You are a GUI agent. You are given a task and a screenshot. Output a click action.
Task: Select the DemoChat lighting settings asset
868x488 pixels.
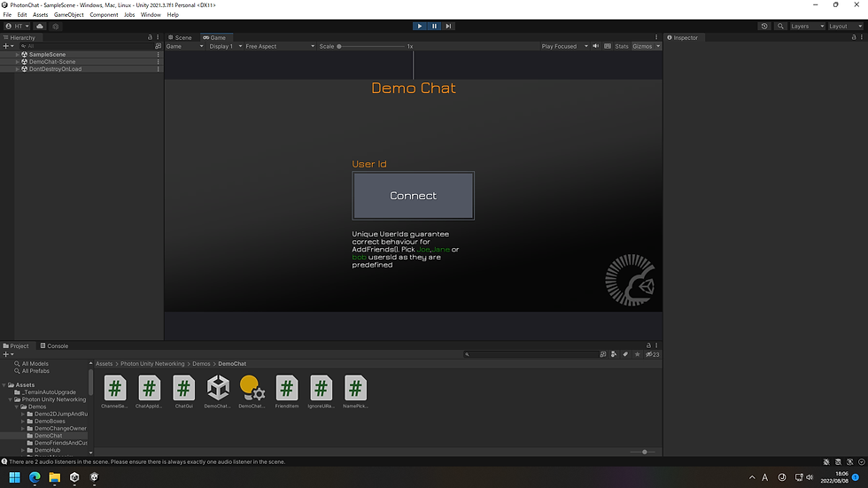pos(252,391)
